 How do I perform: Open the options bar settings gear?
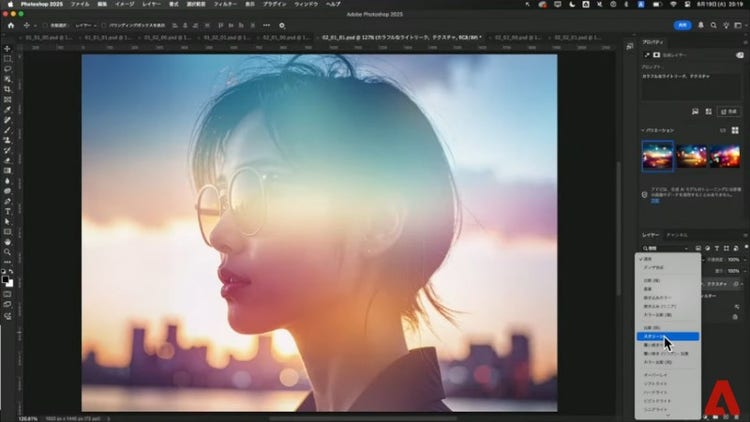pos(283,25)
